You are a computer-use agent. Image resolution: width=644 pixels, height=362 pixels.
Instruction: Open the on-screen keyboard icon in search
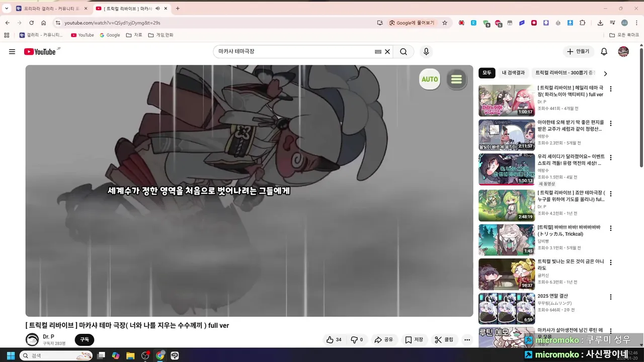378,52
